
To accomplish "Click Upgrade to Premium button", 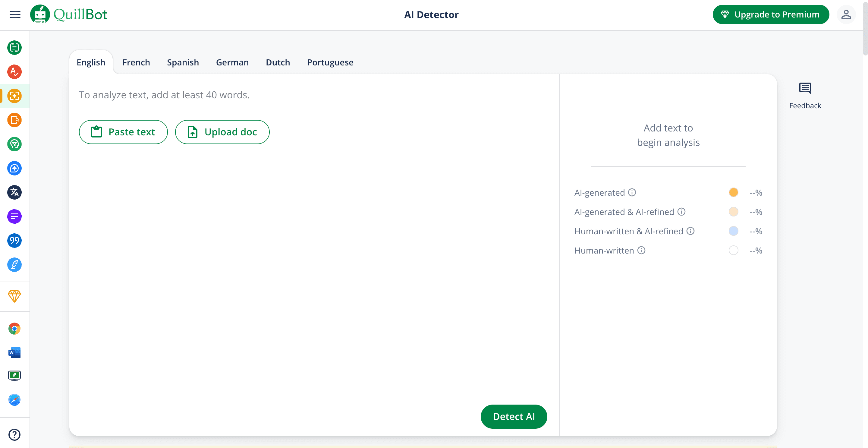I will click(771, 14).
